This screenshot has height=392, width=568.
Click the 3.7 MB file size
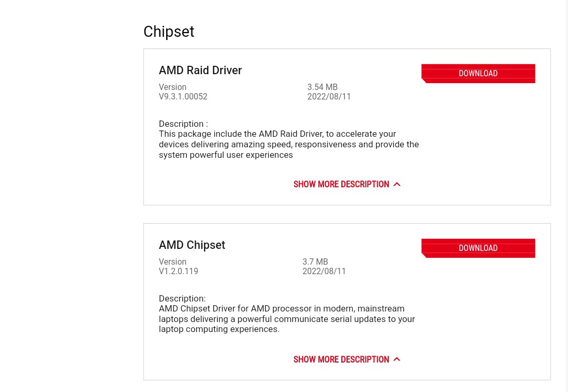(x=315, y=262)
